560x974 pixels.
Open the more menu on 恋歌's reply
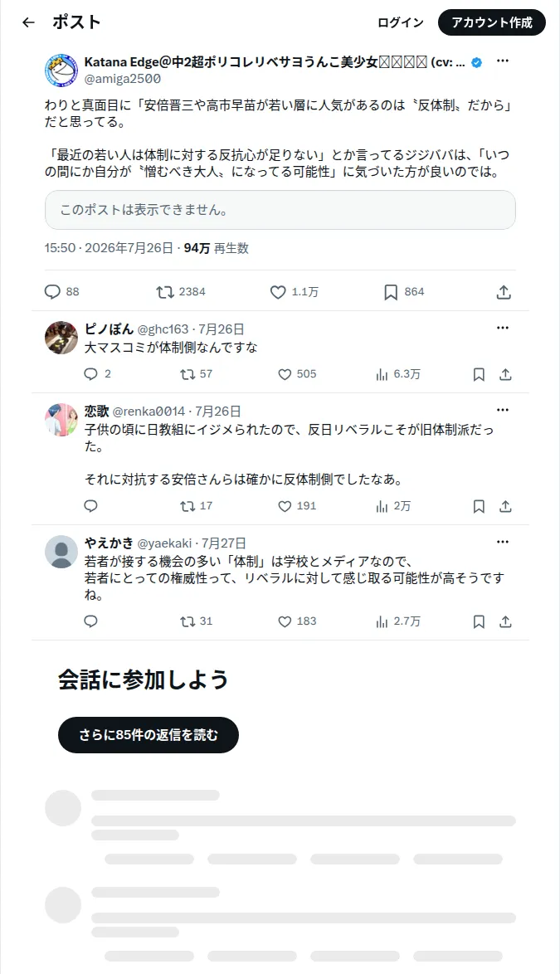503,410
